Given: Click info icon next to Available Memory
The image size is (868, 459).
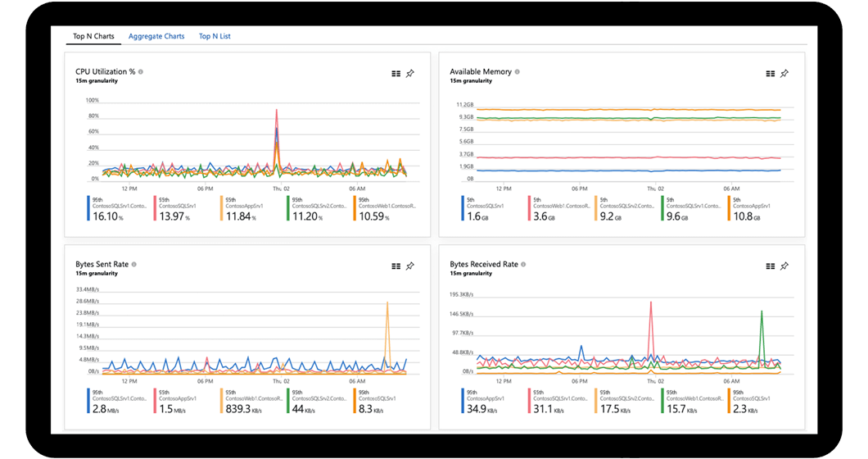Looking at the screenshot, I should coord(517,71).
